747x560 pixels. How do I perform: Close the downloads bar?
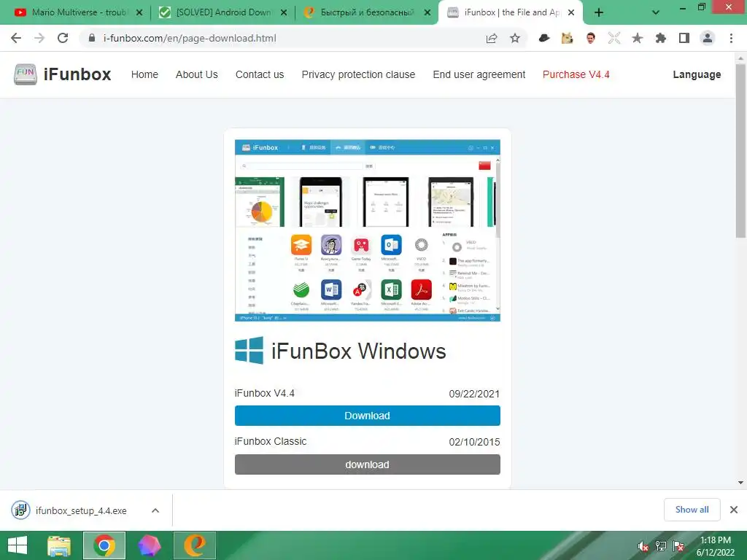tap(734, 510)
